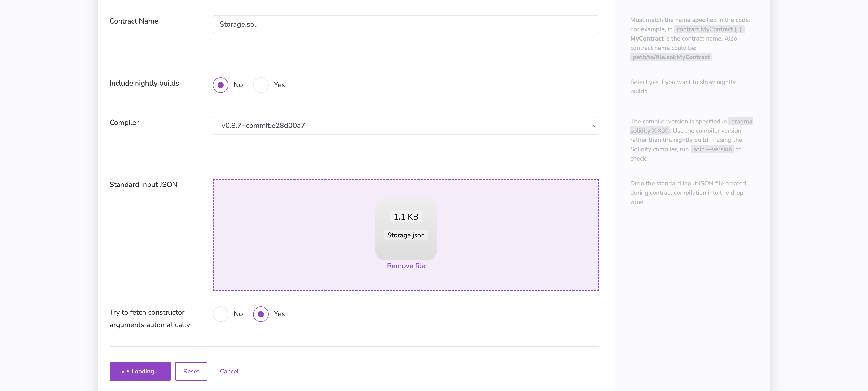Click the 'solc --version' code snippet
This screenshot has height=391, width=868.
point(712,149)
